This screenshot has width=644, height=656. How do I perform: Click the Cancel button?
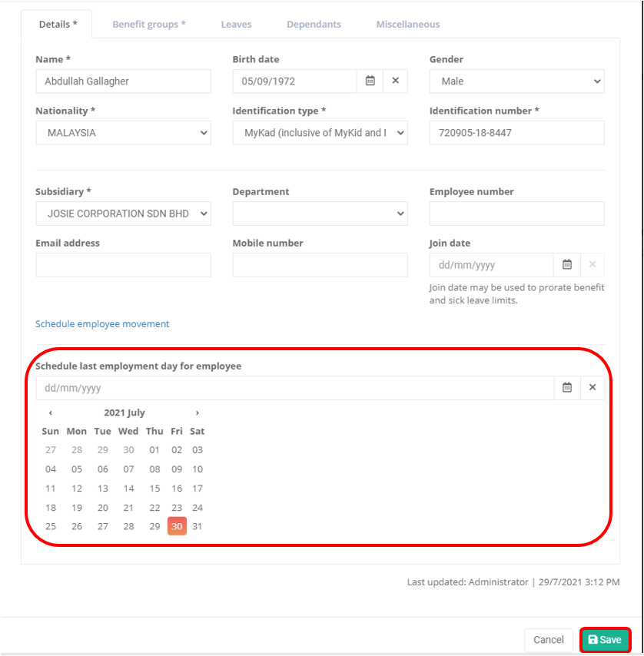pyautogui.click(x=549, y=640)
